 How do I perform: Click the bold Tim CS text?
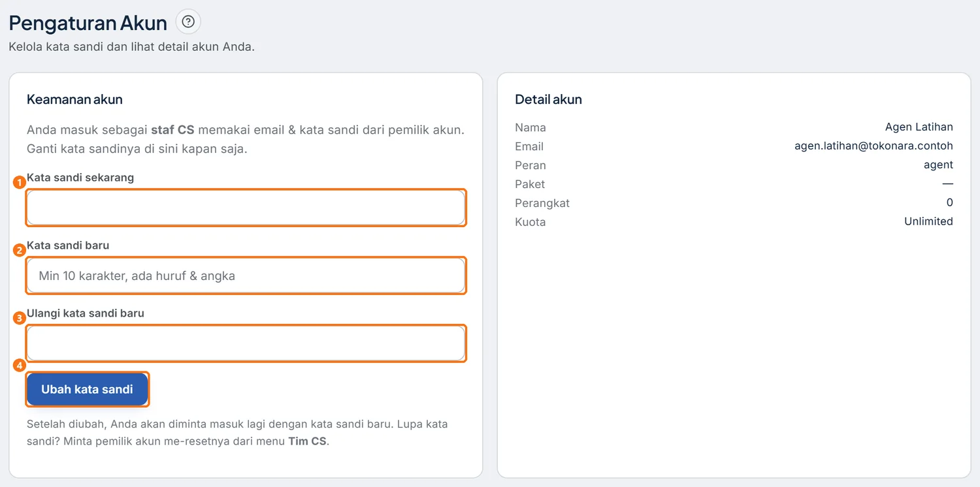pos(307,441)
